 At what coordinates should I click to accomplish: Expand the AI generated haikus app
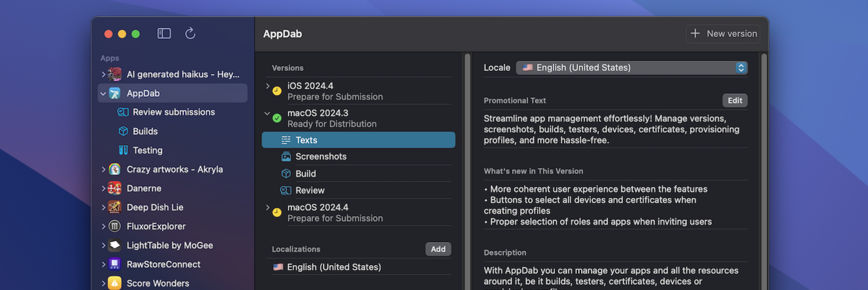pos(103,74)
